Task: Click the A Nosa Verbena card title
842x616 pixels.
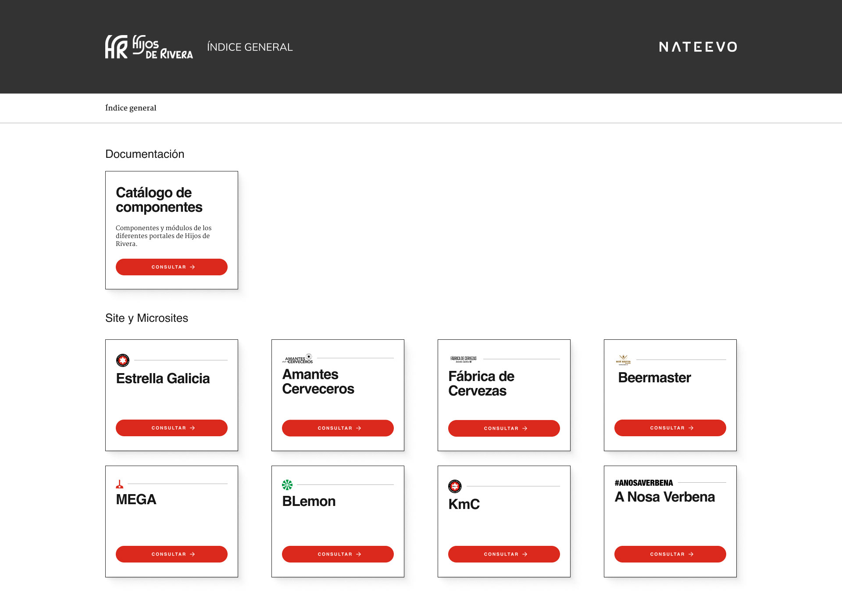Action: (665, 497)
